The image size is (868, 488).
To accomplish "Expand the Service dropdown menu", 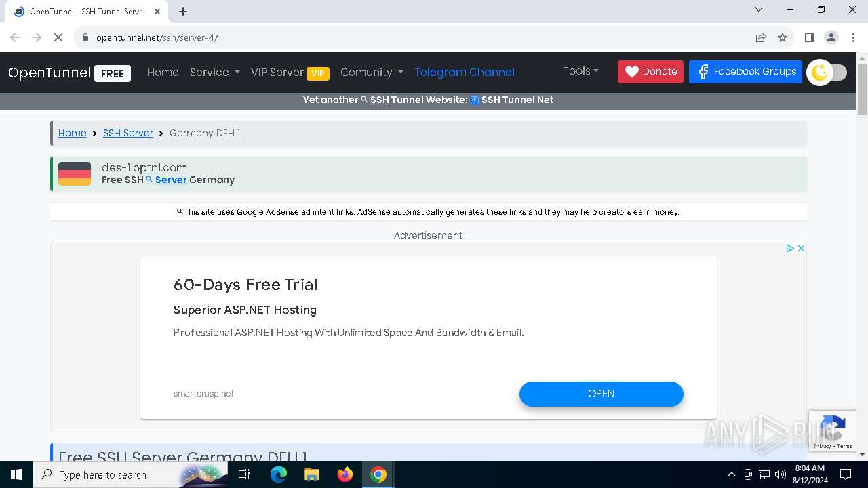I will (x=214, y=73).
